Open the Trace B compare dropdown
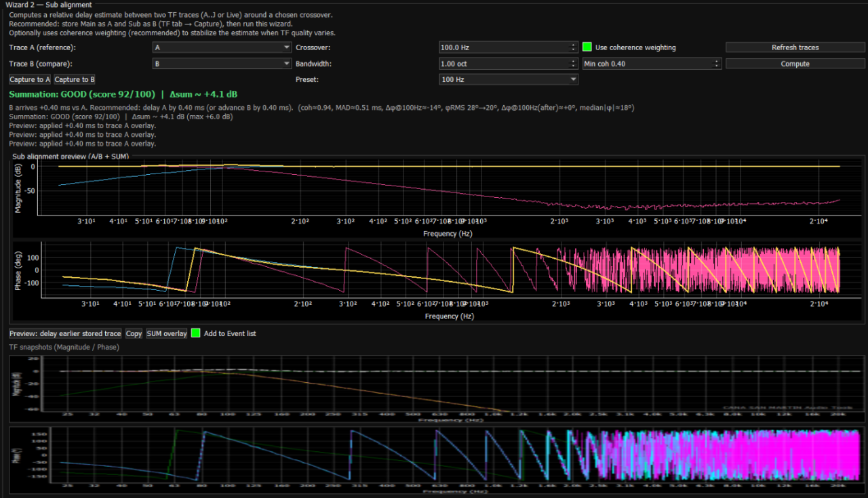The image size is (868, 498). pos(222,64)
